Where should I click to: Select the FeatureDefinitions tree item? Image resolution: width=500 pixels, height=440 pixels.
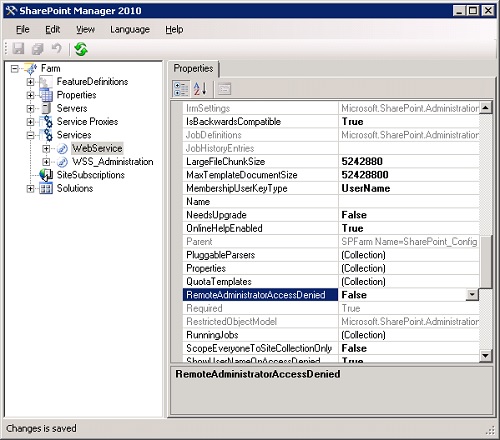pos(92,82)
